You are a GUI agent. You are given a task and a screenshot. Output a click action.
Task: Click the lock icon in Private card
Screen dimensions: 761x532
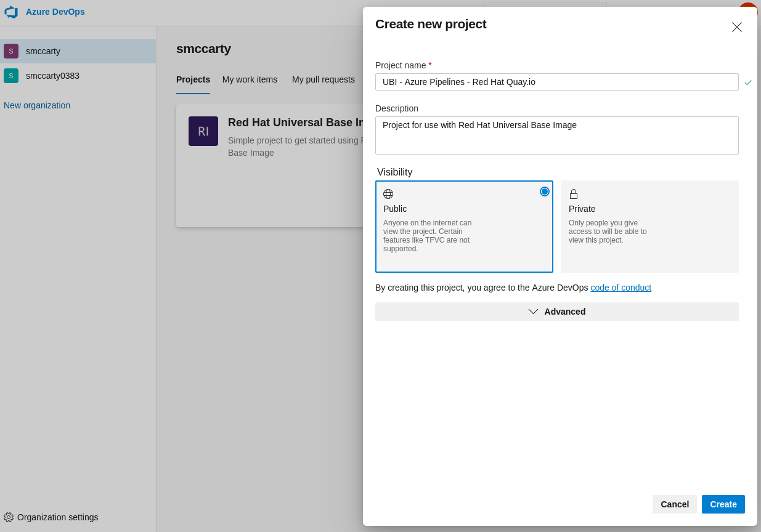[x=574, y=194]
